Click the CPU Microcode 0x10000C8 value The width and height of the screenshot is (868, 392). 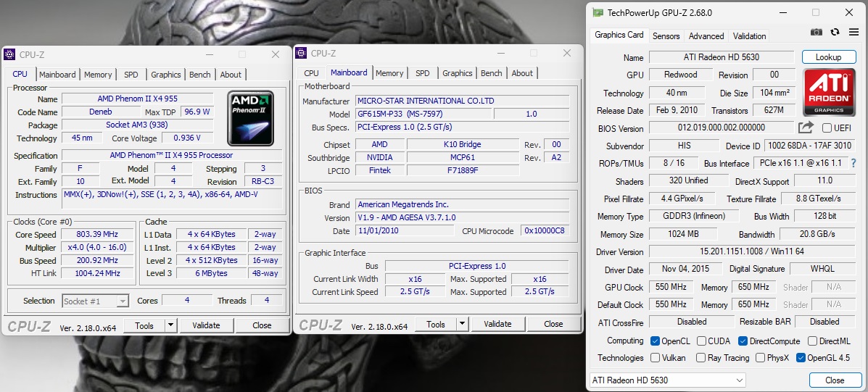(545, 231)
